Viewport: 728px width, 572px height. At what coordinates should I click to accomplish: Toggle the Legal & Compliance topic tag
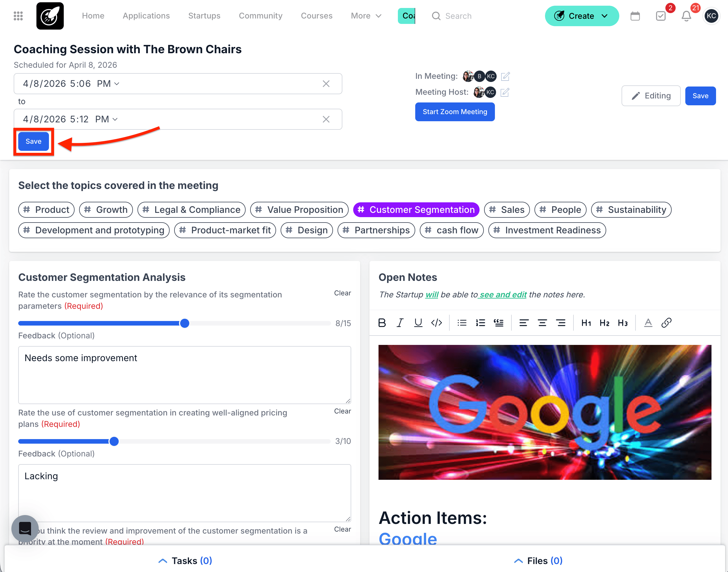tap(192, 210)
